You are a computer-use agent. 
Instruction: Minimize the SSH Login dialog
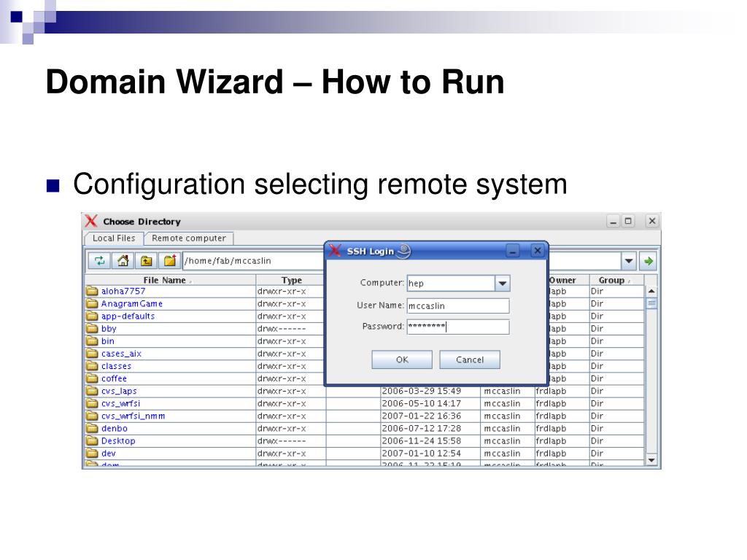pyautogui.click(x=513, y=251)
